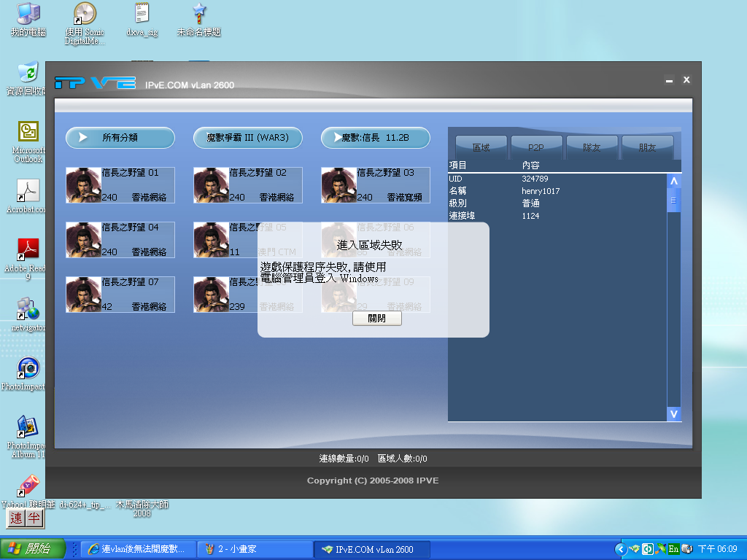Join room 信長之野望 07
Image resolution: width=747 pixels, height=560 pixels.
120,295
